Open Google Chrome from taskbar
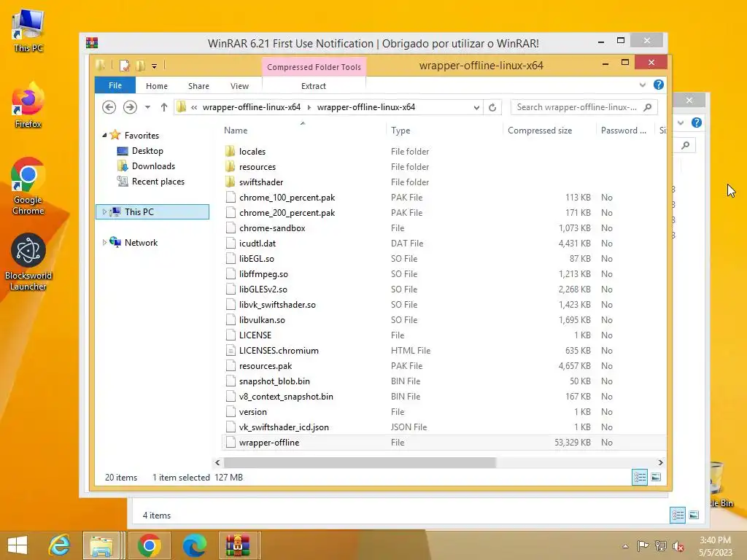This screenshot has height=560, width=747. (x=149, y=545)
